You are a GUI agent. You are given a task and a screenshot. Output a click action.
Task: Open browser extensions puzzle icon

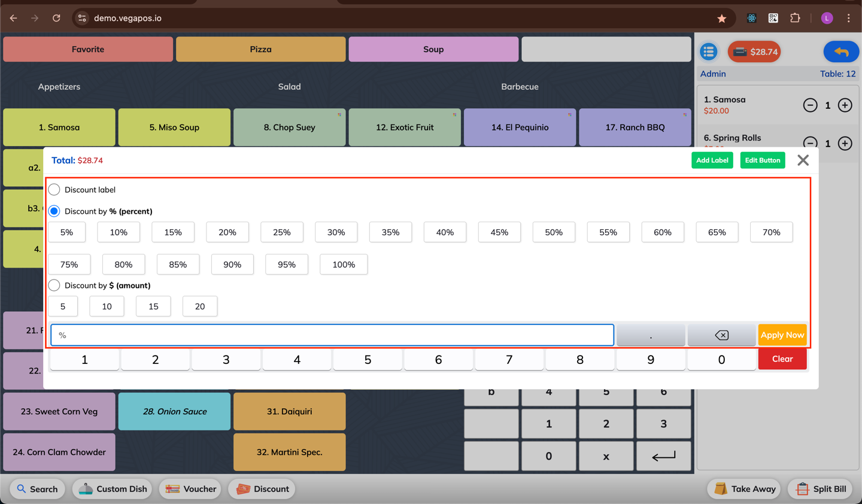pyautogui.click(x=795, y=18)
